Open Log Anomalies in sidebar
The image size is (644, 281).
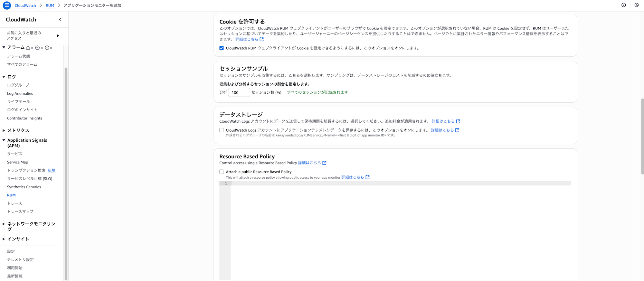20,93
